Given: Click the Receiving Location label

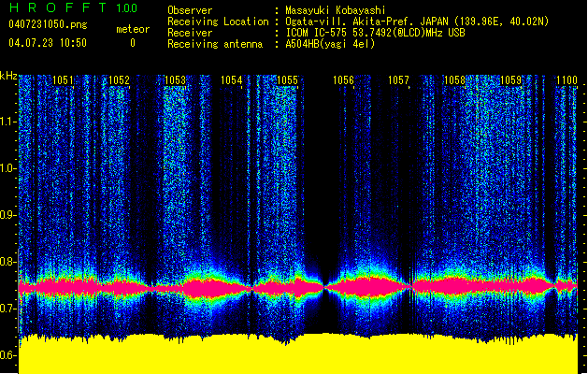Looking at the screenshot, I should pyautogui.click(x=218, y=22).
